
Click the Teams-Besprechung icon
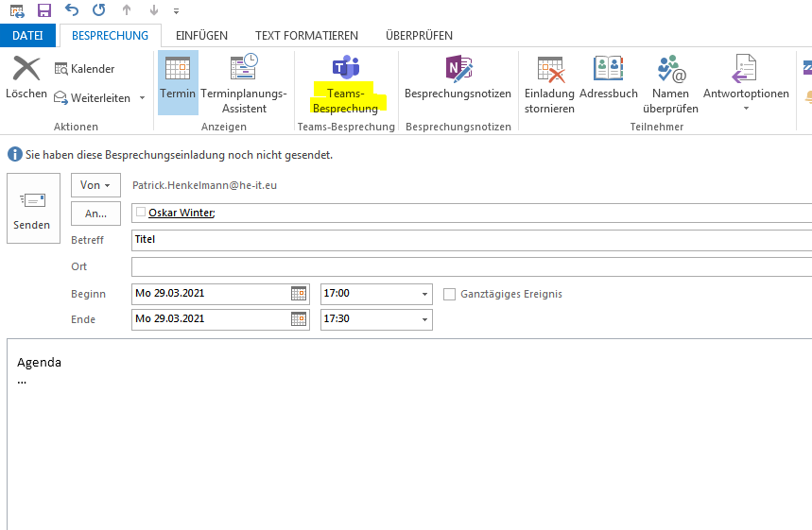[x=345, y=68]
